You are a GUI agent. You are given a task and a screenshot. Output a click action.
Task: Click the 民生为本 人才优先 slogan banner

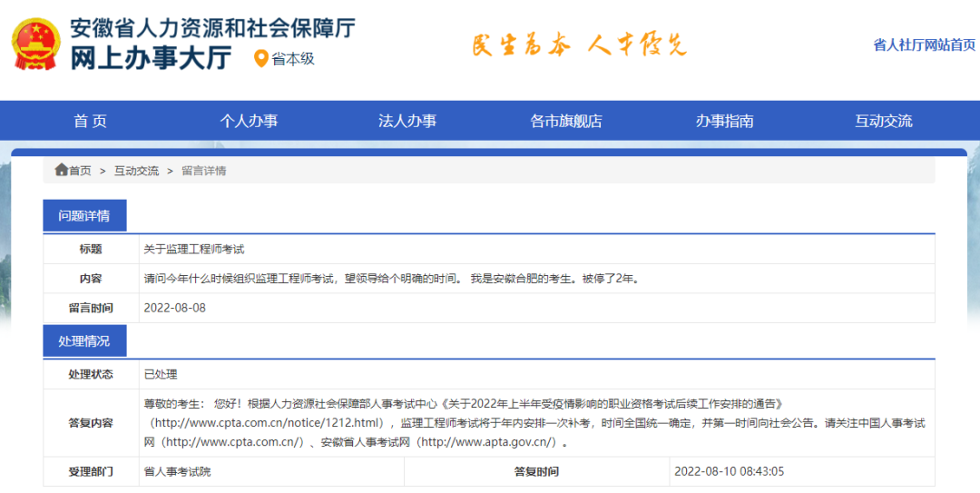(x=579, y=44)
